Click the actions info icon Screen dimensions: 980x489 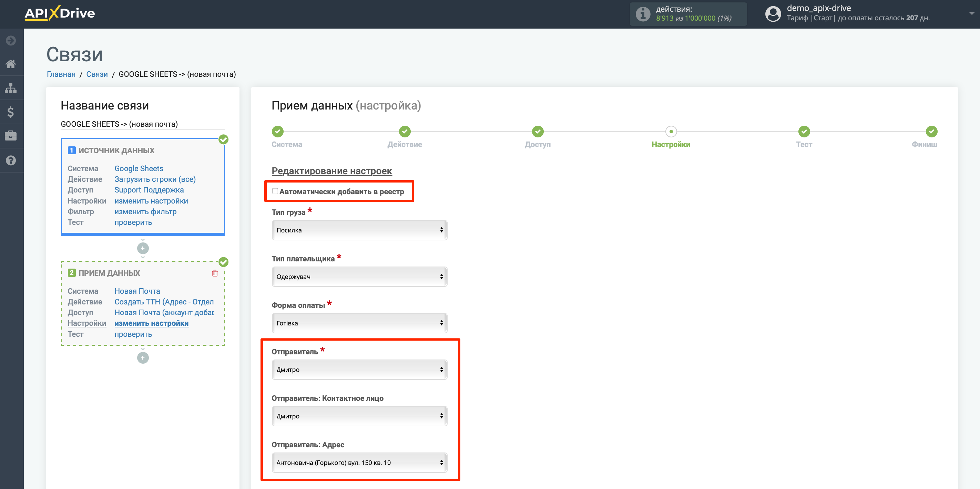point(643,14)
